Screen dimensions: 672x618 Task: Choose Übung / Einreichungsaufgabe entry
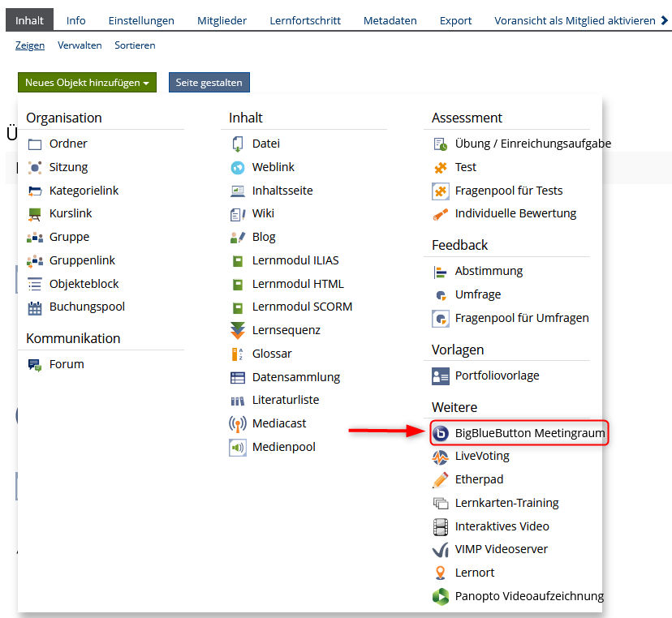pyautogui.click(x=532, y=144)
